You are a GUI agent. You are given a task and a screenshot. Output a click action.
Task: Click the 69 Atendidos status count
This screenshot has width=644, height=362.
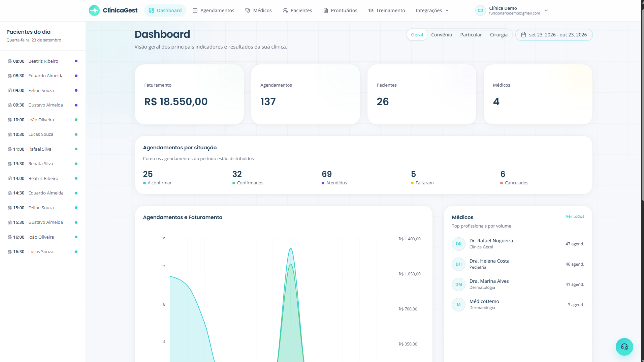click(x=334, y=178)
